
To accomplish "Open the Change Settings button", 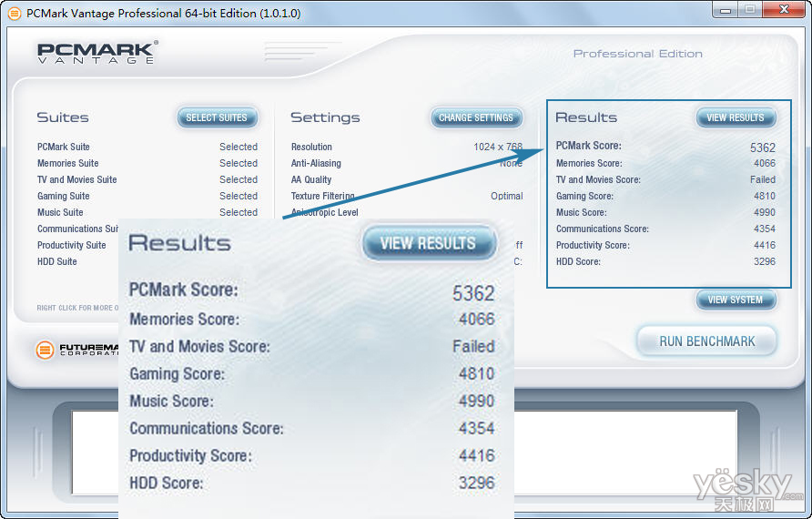I will pyautogui.click(x=476, y=117).
